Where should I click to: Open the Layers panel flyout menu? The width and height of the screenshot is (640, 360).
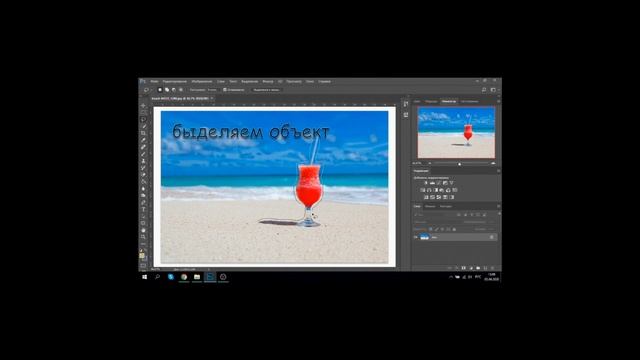point(499,206)
